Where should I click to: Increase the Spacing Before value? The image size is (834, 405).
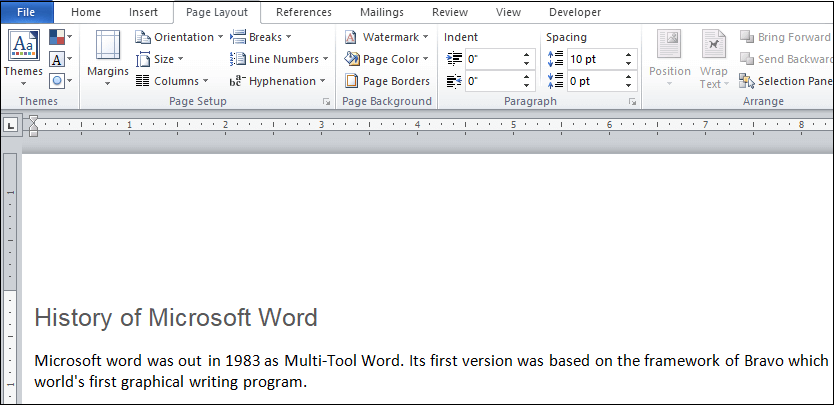click(x=628, y=55)
